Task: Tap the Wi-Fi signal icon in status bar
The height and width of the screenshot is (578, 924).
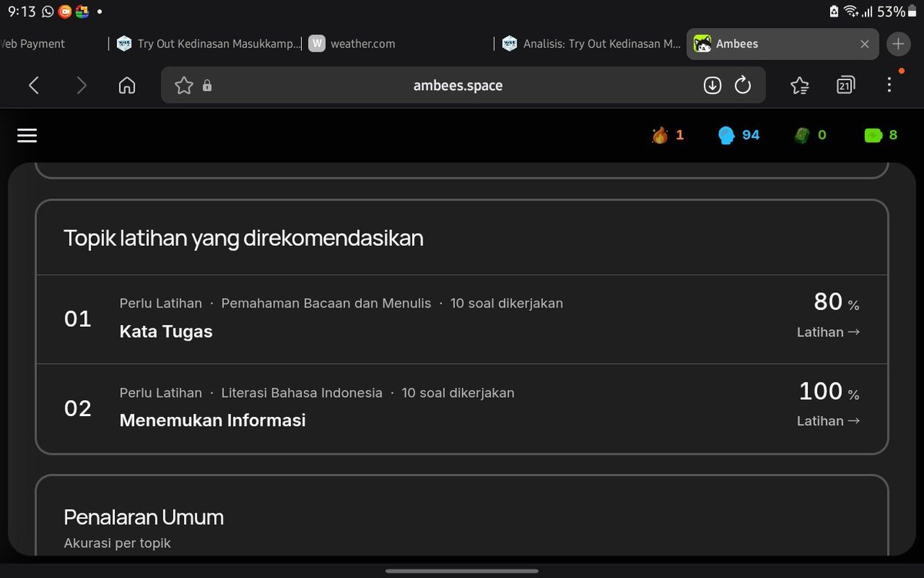Action: click(851, 12)
